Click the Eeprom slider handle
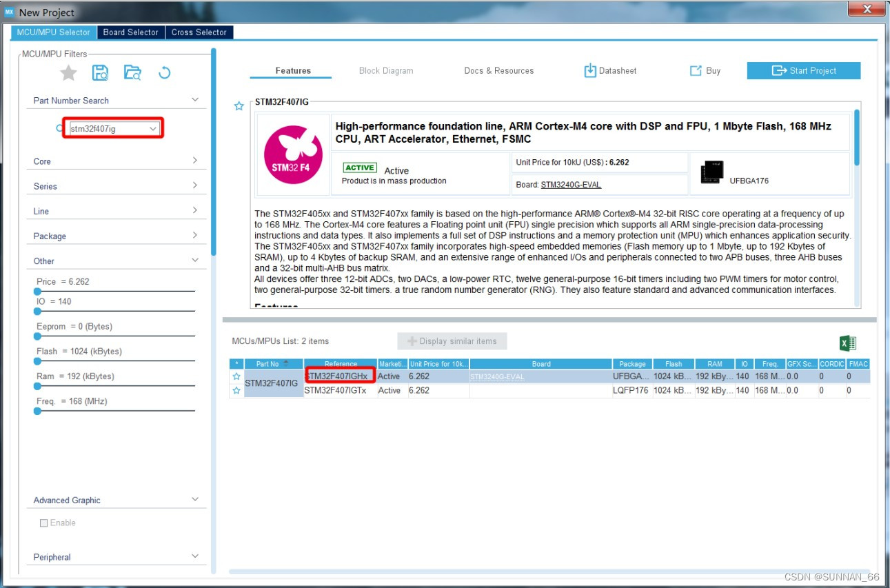 click(37, 336)
